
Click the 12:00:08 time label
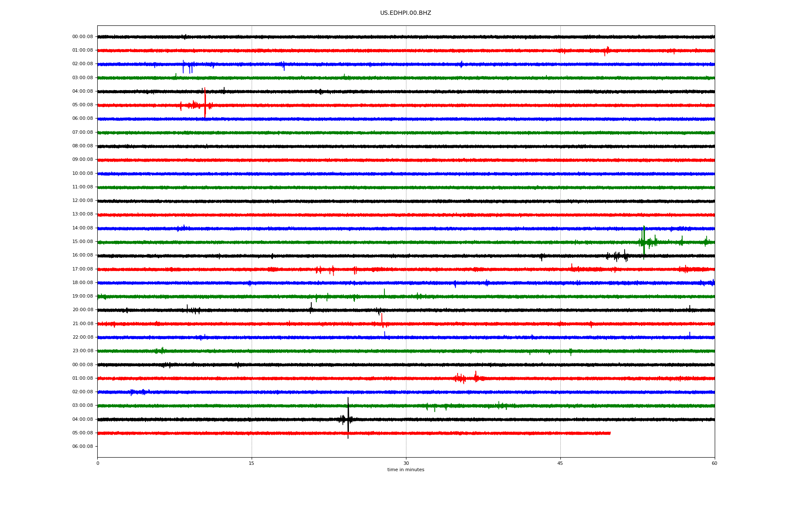coord(82,201)
